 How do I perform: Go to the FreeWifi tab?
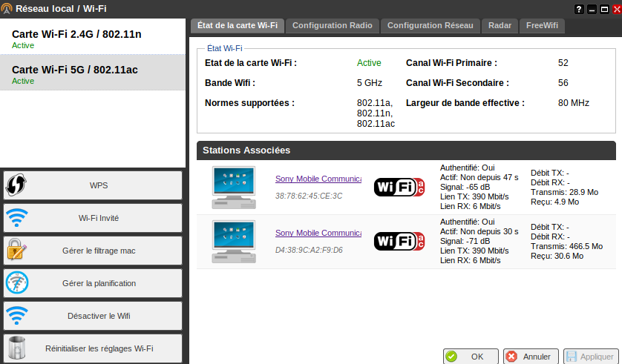[542, 25]
